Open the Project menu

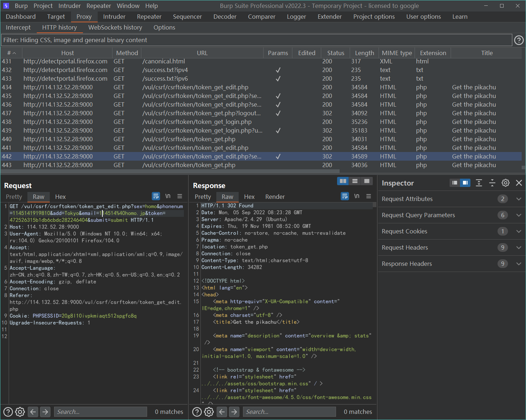tap(43, 6)
